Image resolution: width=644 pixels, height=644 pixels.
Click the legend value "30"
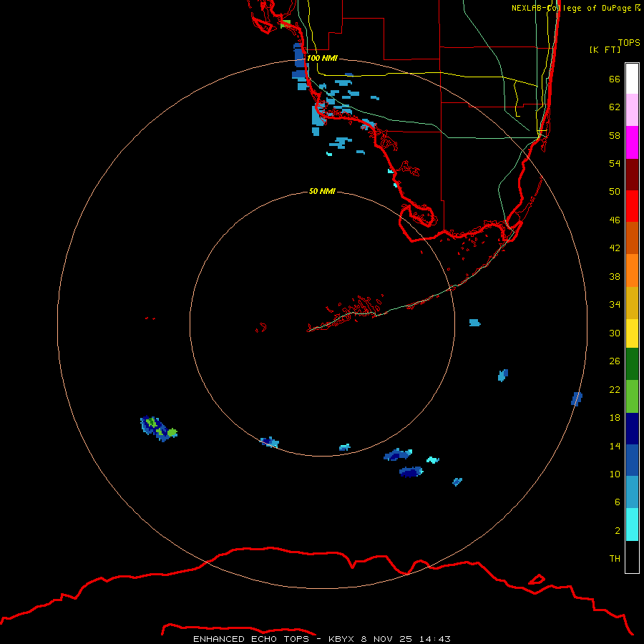[x=615, y=333]
